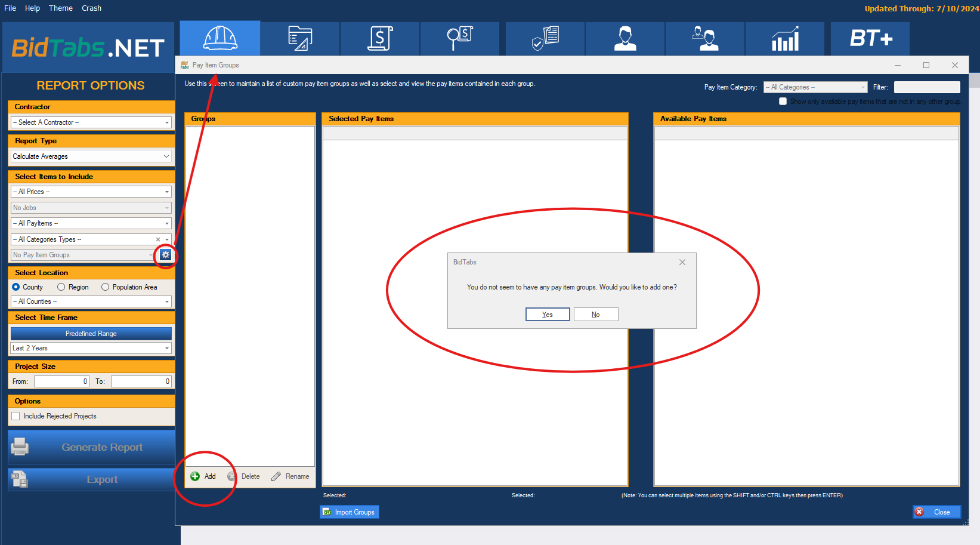Click Import Groups button
This screenshot has width=980, height=545.
point(350,512)
